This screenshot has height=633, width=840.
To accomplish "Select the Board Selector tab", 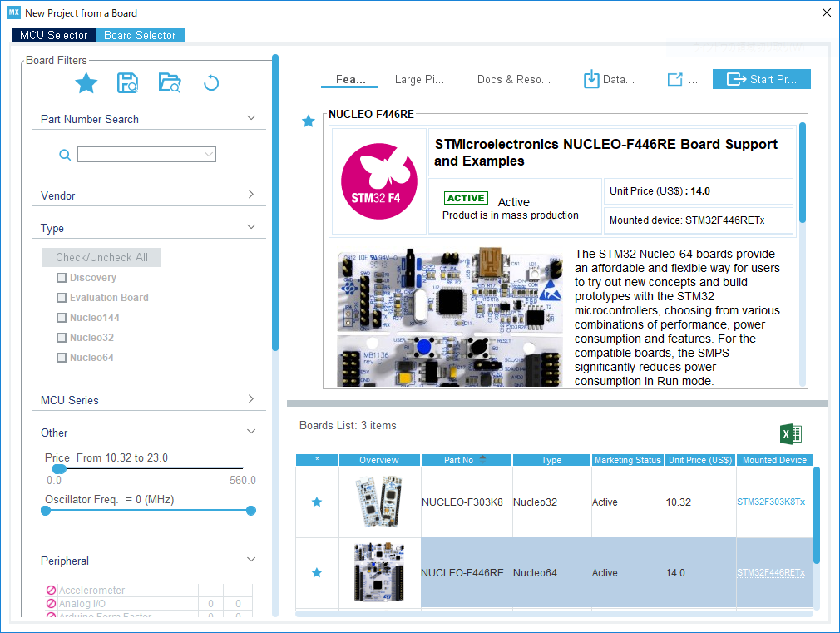I will tap(140, 36).
